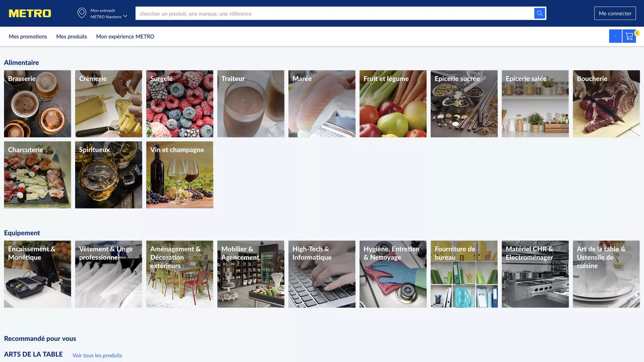Click the Me connecter button

click(x=615, y=13)
